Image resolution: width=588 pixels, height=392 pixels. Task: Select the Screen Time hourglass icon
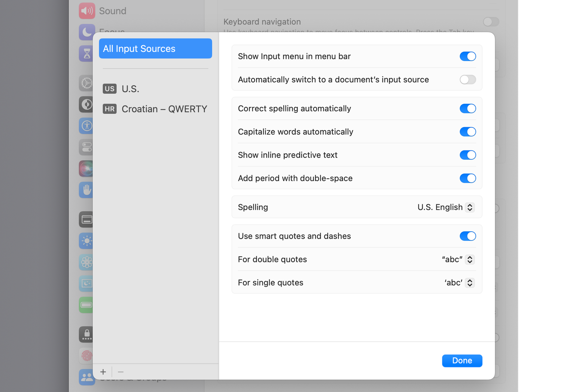(x=86, y=53)
